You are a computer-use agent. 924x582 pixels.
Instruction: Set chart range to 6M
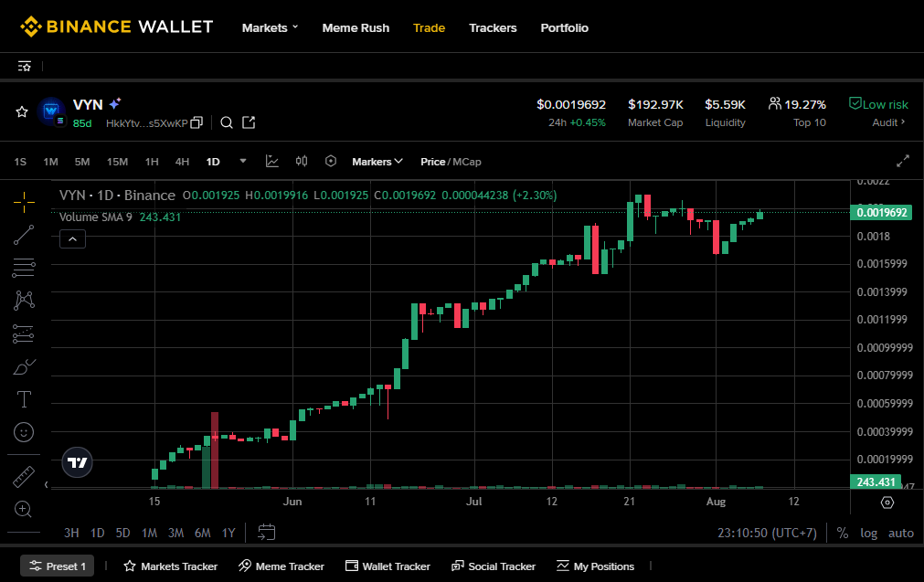(x=202, y=533)
